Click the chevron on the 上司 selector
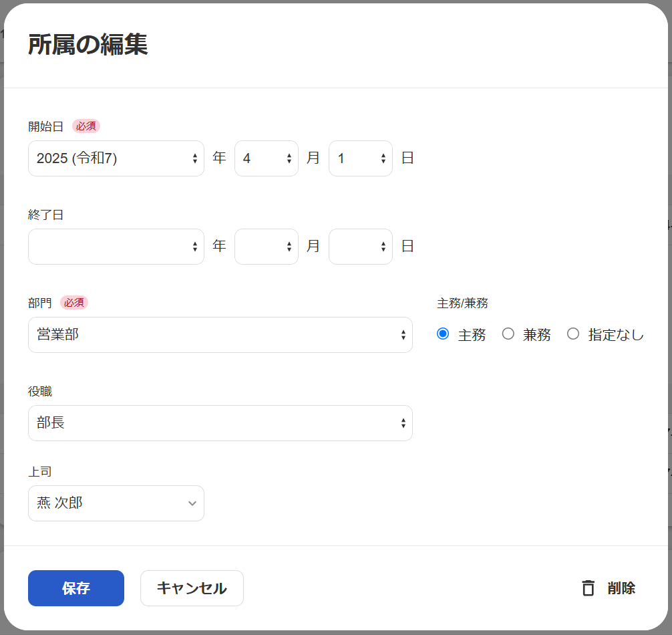This screenshot has height=635, width=672. [191, 503]
